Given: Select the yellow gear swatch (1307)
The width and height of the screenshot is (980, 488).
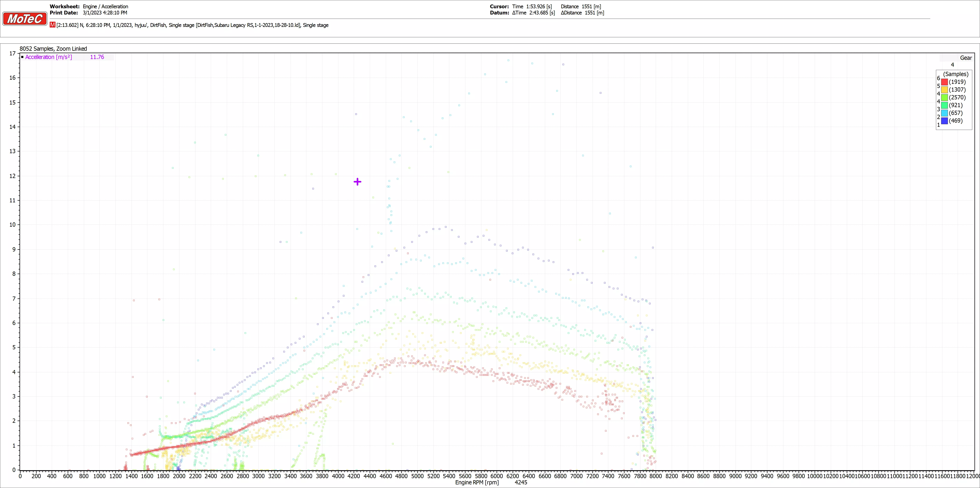Looking at the screenshot, I should [x=945, y=90].
